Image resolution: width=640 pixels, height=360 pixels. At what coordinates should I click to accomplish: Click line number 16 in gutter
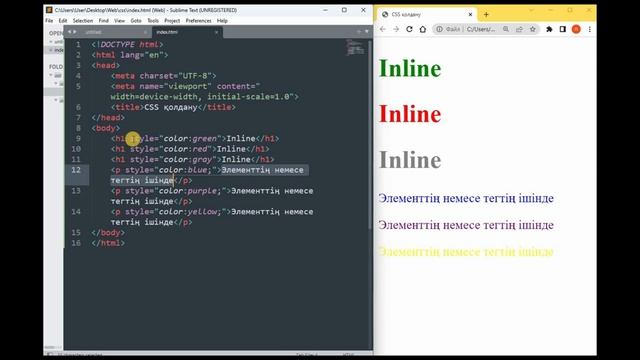[76, 243]
